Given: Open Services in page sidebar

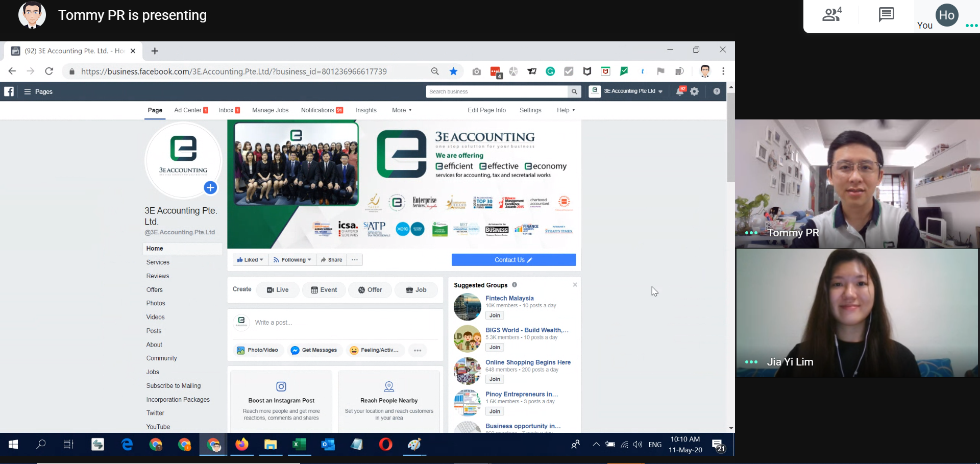Looking at the screenshot, I should (x=158, y=262).
